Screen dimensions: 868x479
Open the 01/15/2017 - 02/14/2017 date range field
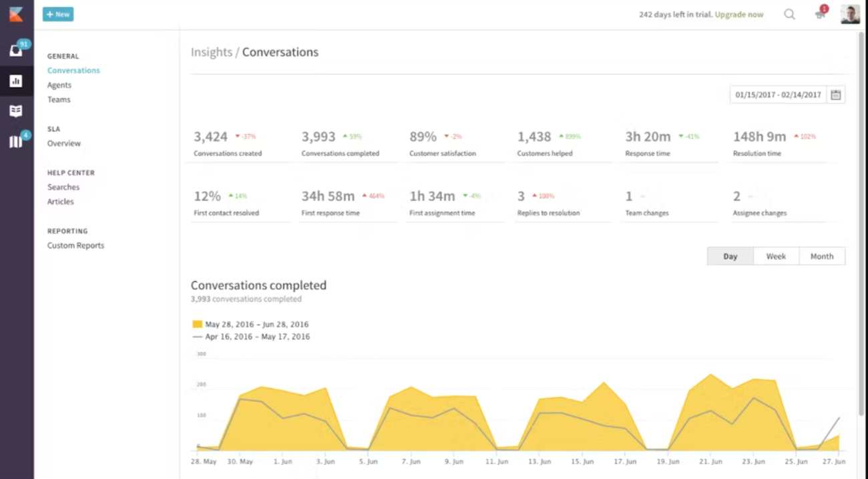pos(779,95)
